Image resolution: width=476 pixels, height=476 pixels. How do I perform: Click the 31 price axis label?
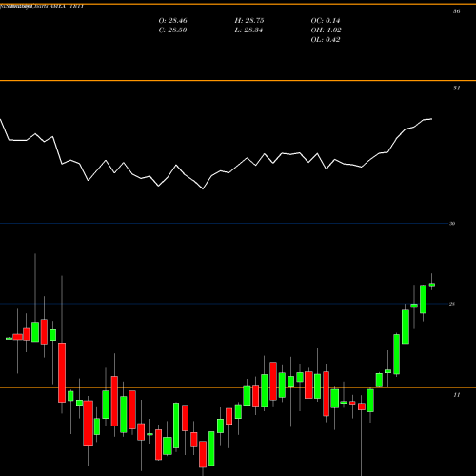456,89
